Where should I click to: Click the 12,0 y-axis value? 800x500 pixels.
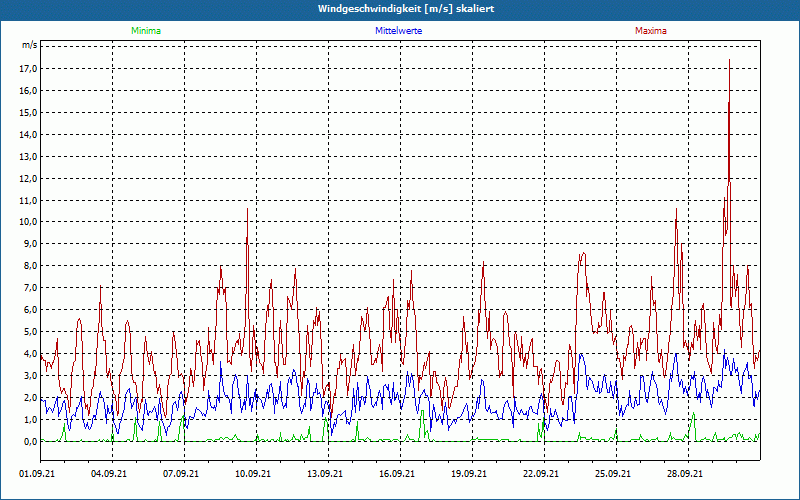(x=29, y=178)
